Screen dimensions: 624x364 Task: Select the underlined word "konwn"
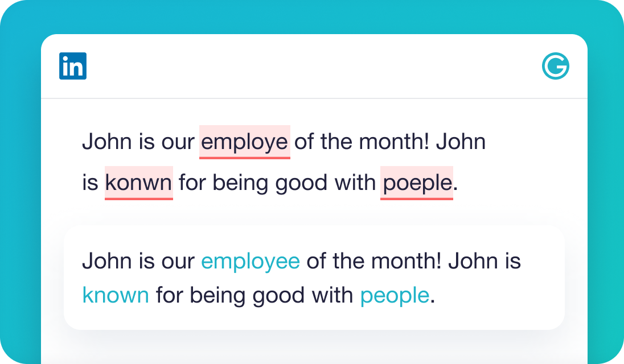138,183
